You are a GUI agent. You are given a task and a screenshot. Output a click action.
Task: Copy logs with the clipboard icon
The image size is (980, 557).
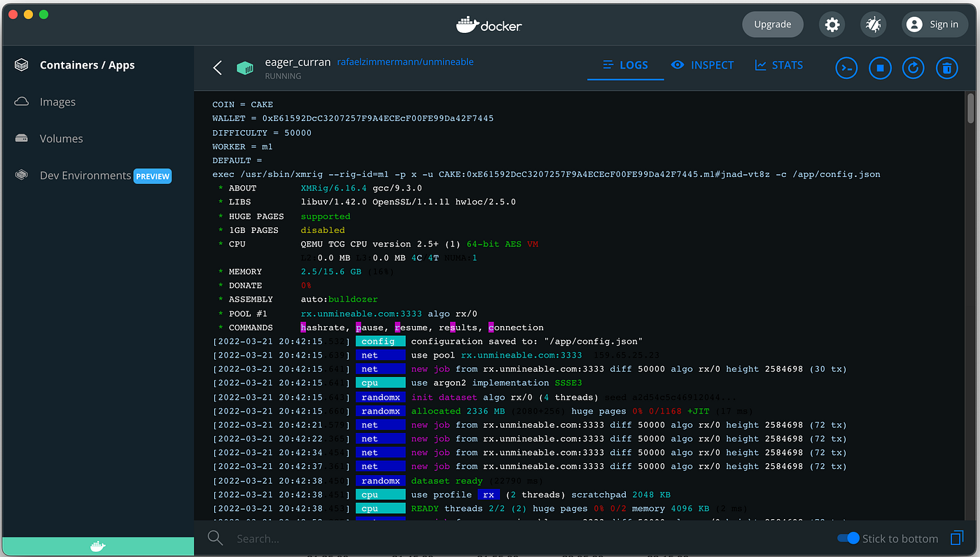click(956, 538)
